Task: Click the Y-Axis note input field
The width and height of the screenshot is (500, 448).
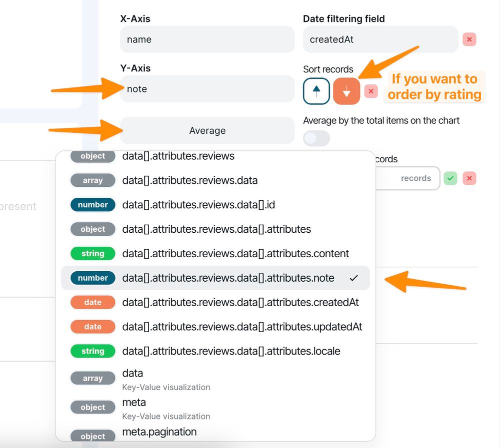Action: 207,88
